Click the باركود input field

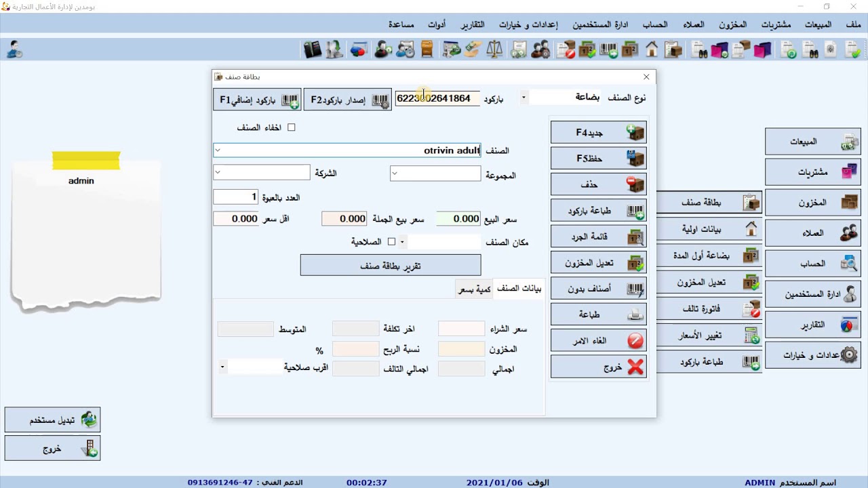[x=437, y=98]
